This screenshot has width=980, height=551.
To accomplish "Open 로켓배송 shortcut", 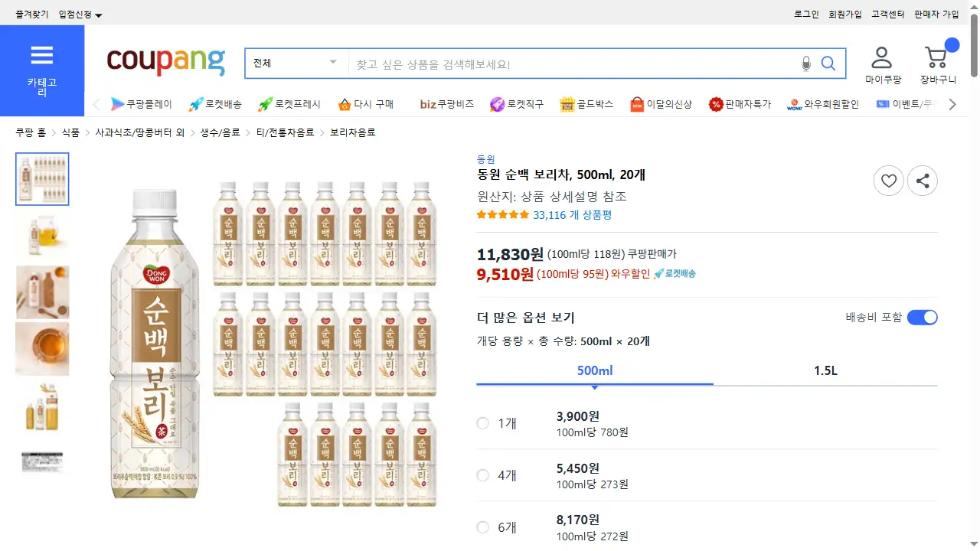I will click(x=215, y=104).
